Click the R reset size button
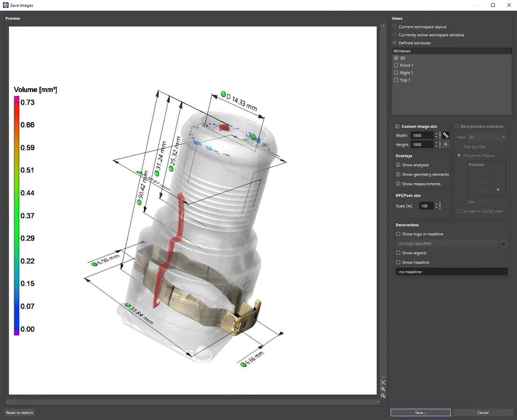This screenshot has height=420, width=517. click(x=446, y=144)
